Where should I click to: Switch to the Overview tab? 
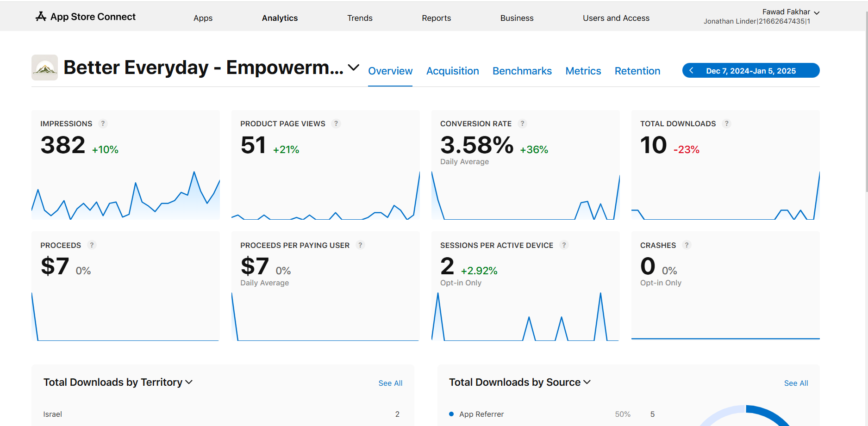tap(390, 71)
